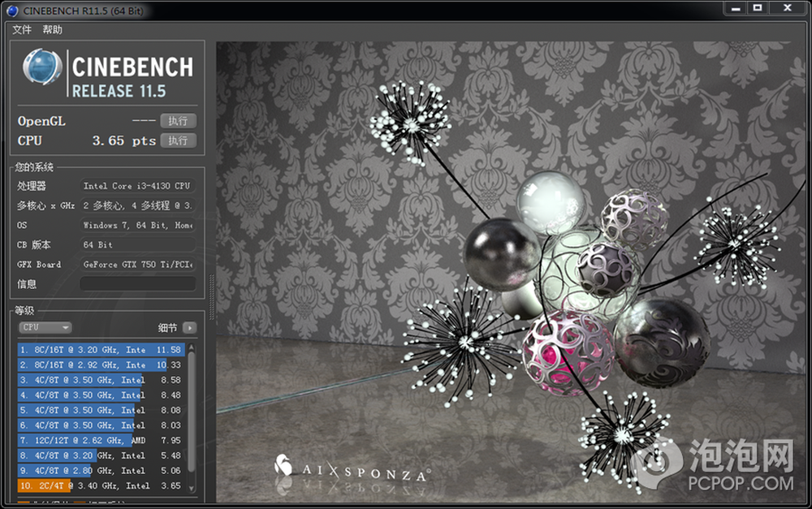Expand details with 细节 arrow button
Viewport: 812px width, 509px height.
click(190, 328)
